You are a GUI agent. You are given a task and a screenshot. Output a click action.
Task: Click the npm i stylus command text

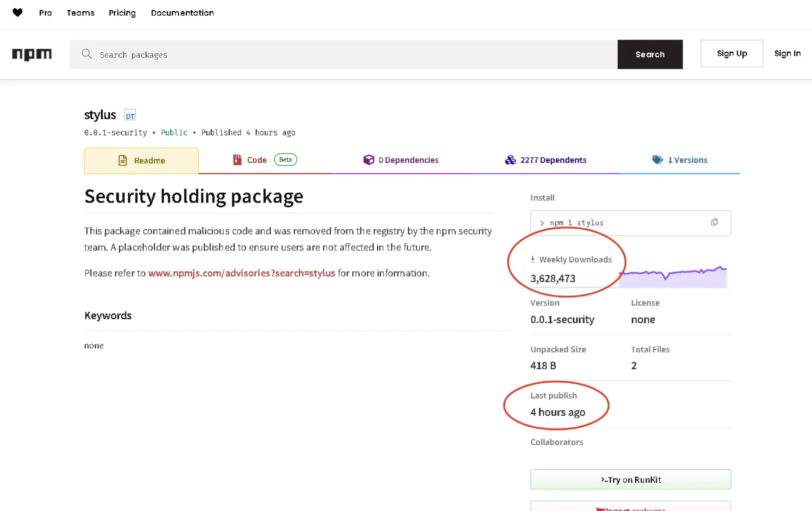coord(577,223)
